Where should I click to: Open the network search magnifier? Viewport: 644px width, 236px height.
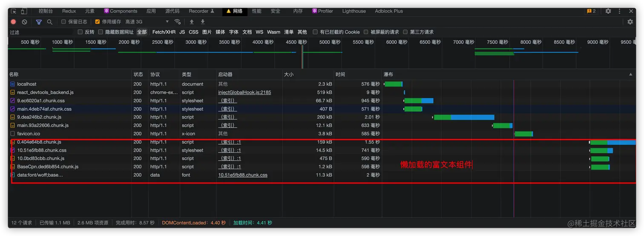50,22
